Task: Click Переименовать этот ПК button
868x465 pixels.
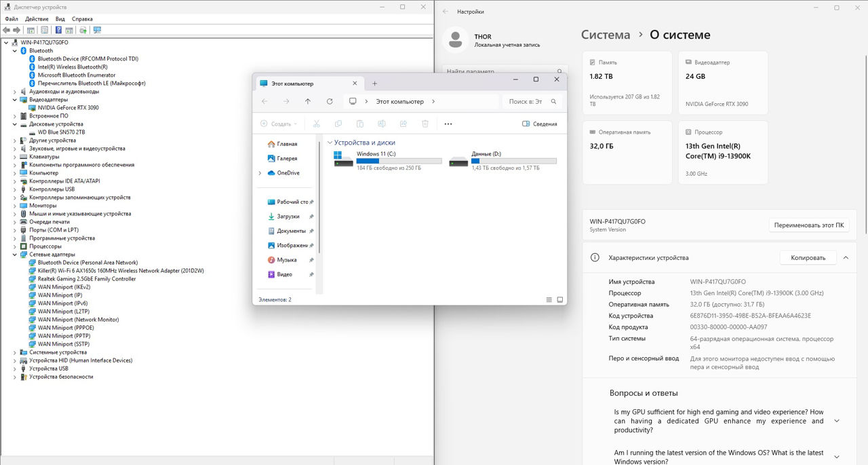Action: click(808, 225)
